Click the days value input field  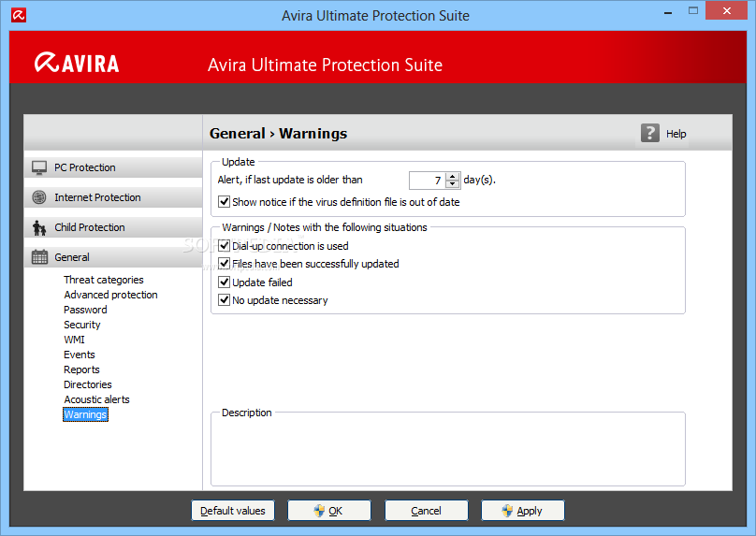(x=428, y=181)
